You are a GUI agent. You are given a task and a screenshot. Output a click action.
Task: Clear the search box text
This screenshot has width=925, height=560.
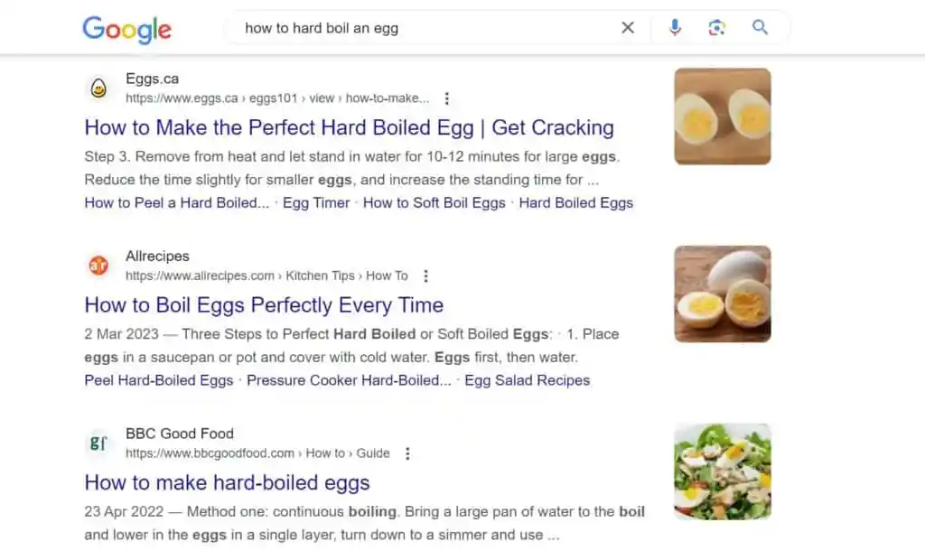tap(628, 28)
